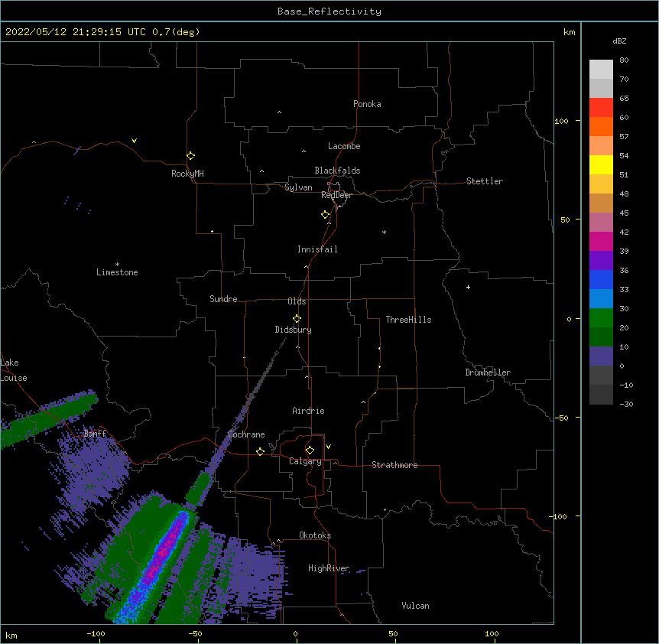
Task: Select the Stettler map label
Action: point(485,181)
